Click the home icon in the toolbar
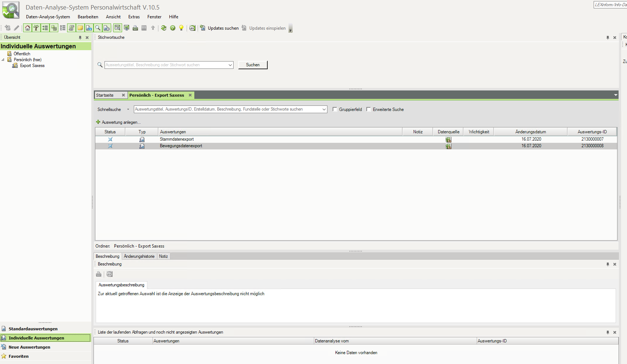This screenshot has width=627, height=364. (x=27, y=28)
